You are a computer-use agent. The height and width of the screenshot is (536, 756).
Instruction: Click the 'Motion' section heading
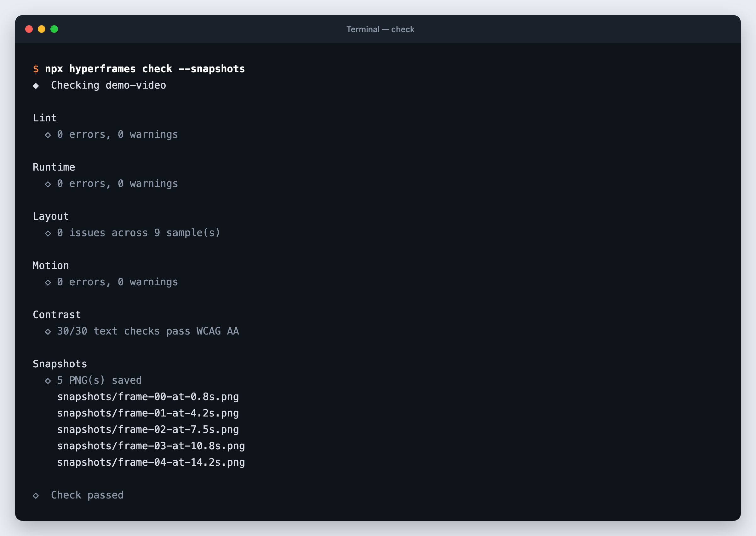51,265
